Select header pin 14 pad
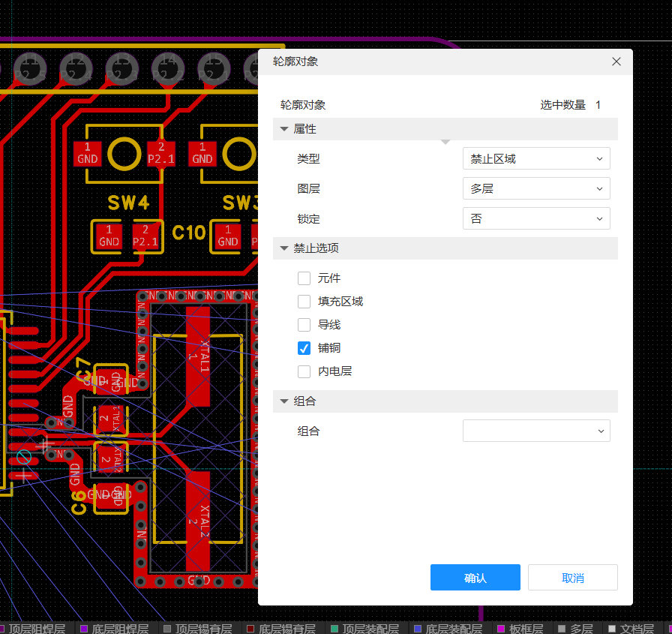Viewport: 672px width, 634px height. (x=168, y=68)
